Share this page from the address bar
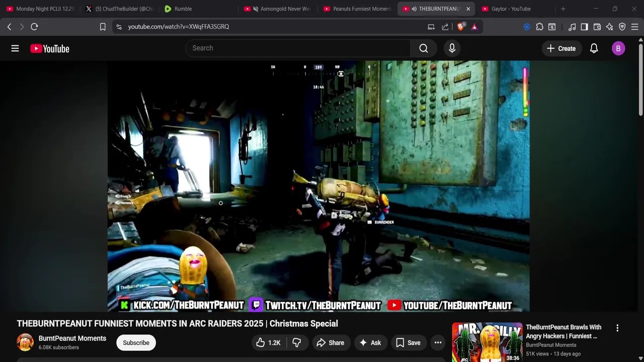Viewport: 644px width, 362px height. tap(445, 27)
